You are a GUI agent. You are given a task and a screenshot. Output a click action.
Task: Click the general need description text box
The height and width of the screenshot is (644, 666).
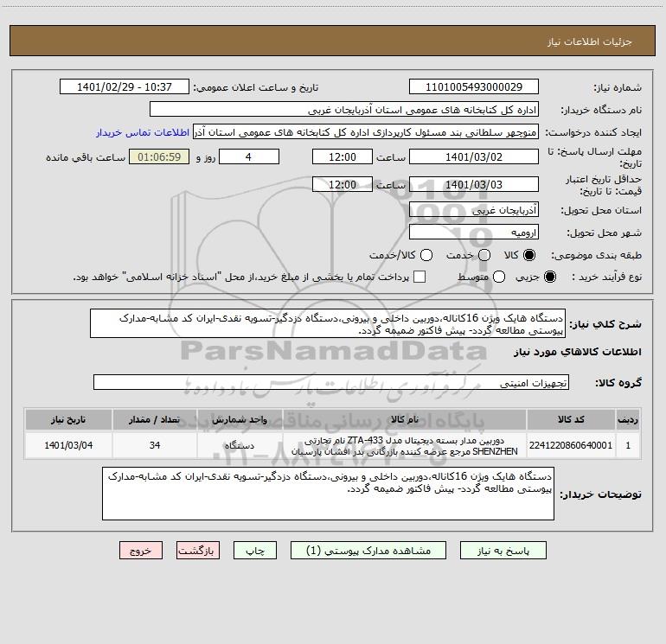pyautogui.click(x=328, y=323)
